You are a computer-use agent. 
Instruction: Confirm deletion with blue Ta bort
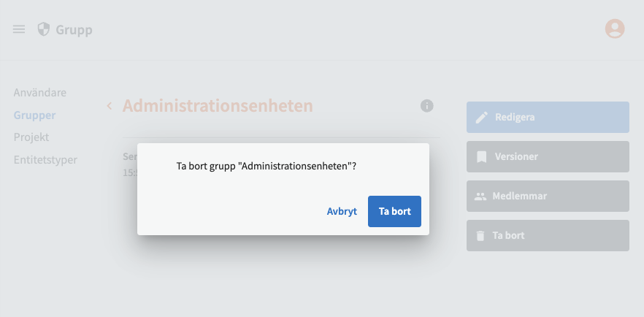point(394,212)
